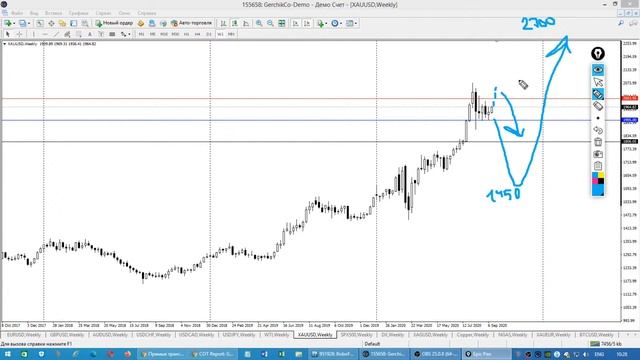640x360 pixels.
Task: Open the Файл menu
Action: (17, 13)
